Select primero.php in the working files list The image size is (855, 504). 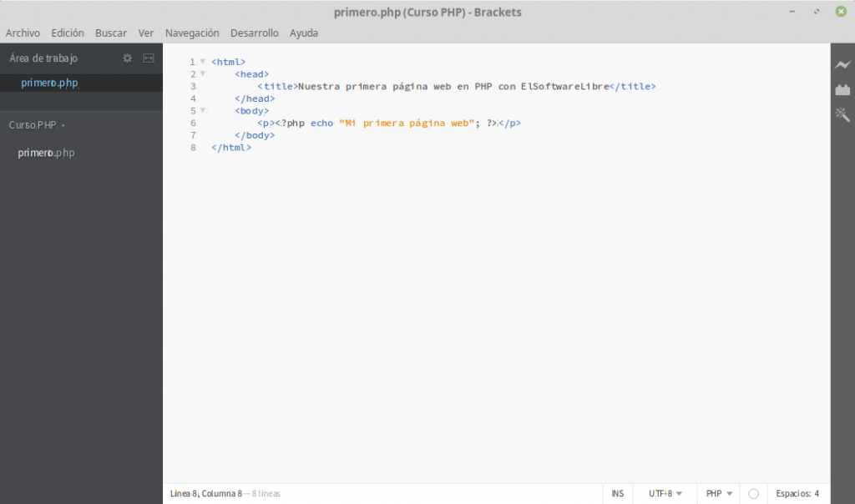pos(49,83)
